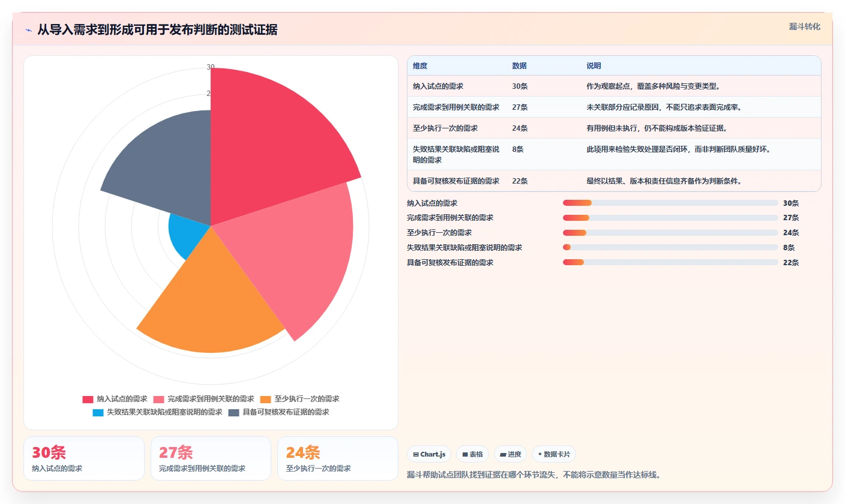Click progress bar for 完成需求到用例关联的需求
This screenshot has height=504, width=845.
[670, 218]
